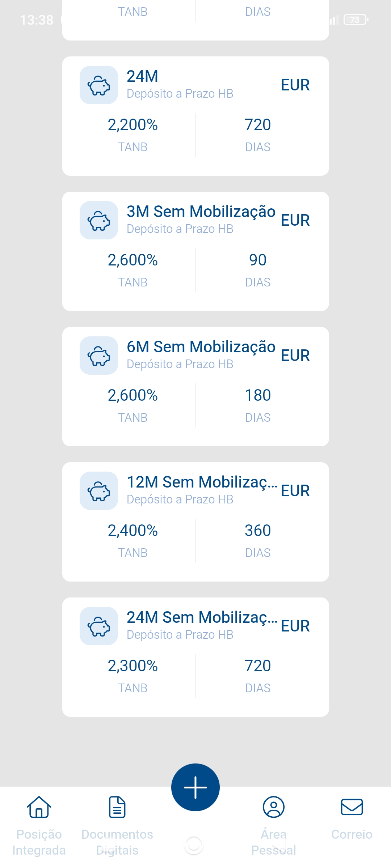Viewport: 391px width, 868px height.
Task: Tap the 24M Sem Mobilização piggy bank icon
Action: [99, 626]
